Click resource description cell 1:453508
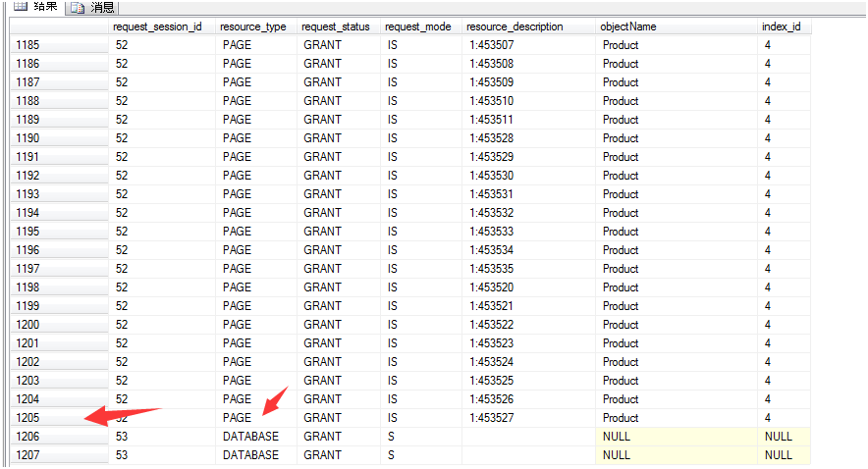 point(528,64)
